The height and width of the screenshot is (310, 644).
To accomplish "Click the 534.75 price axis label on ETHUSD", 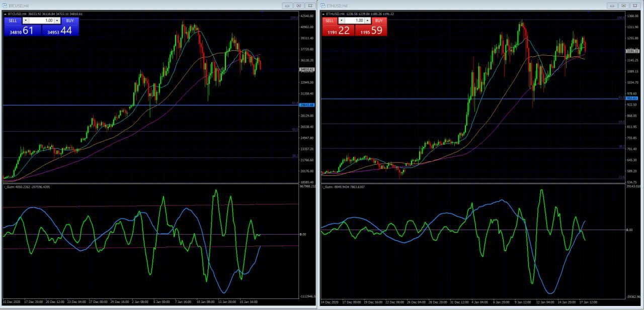I will point(632,182).
